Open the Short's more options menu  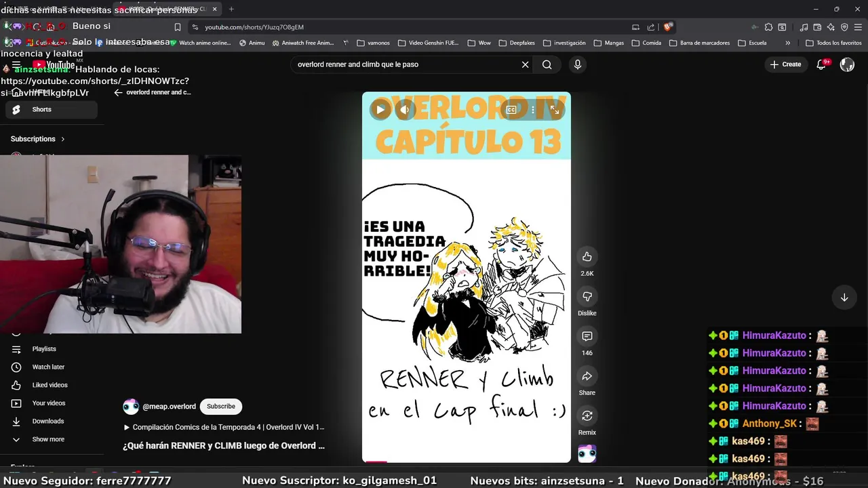pyautogui.click(x=533, y=110)
